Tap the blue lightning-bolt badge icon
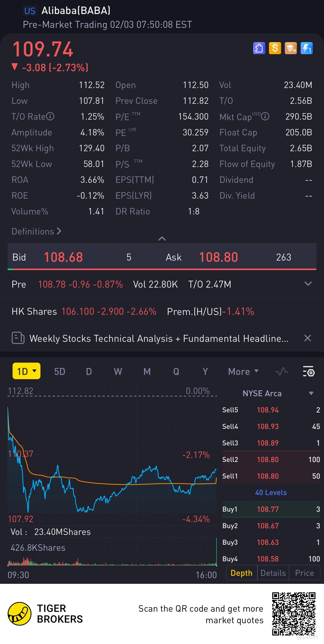The image size is (324, 644). click(306, 48)
